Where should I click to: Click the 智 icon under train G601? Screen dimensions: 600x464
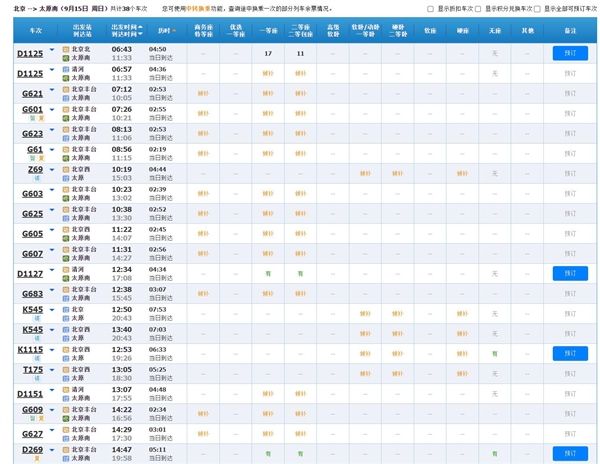tap(31, 118)
